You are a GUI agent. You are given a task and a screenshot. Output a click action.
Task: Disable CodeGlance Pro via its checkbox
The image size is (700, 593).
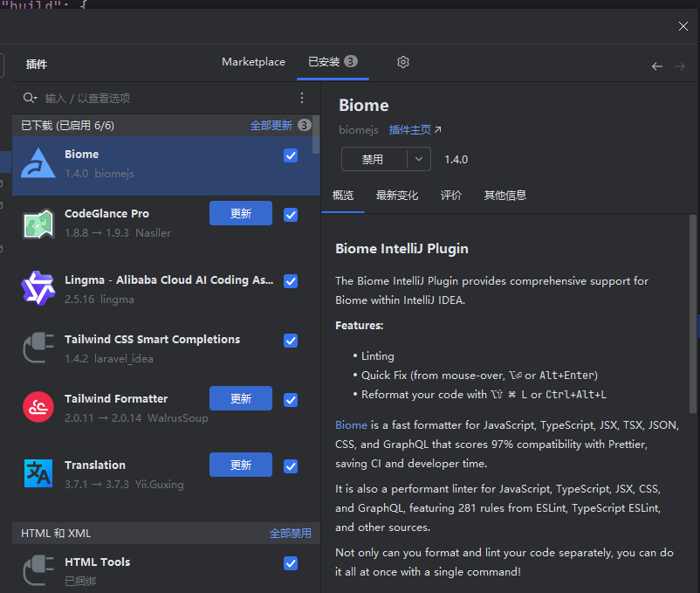coord(291,215)
